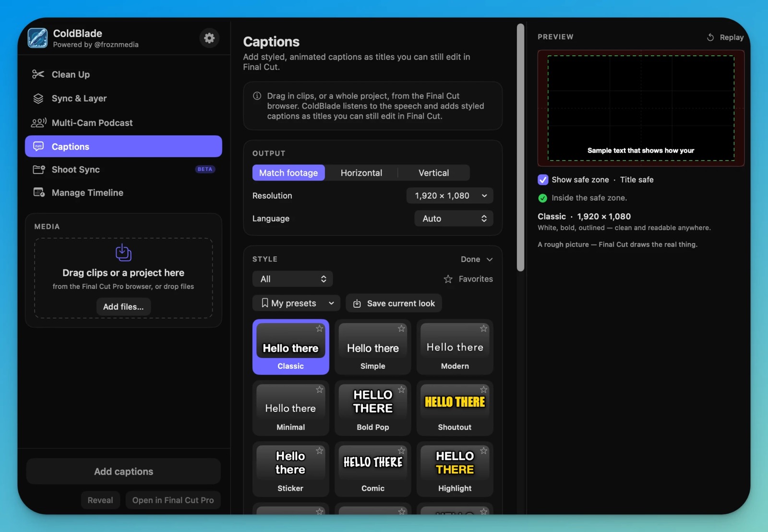Click the Add files… button
The height and width of the screenshot is (532, 768).
123,306
